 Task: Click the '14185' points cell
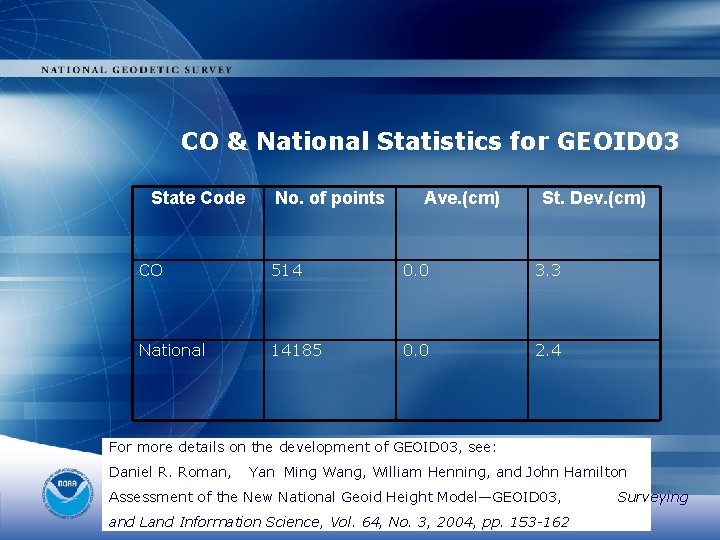point(330,380)
